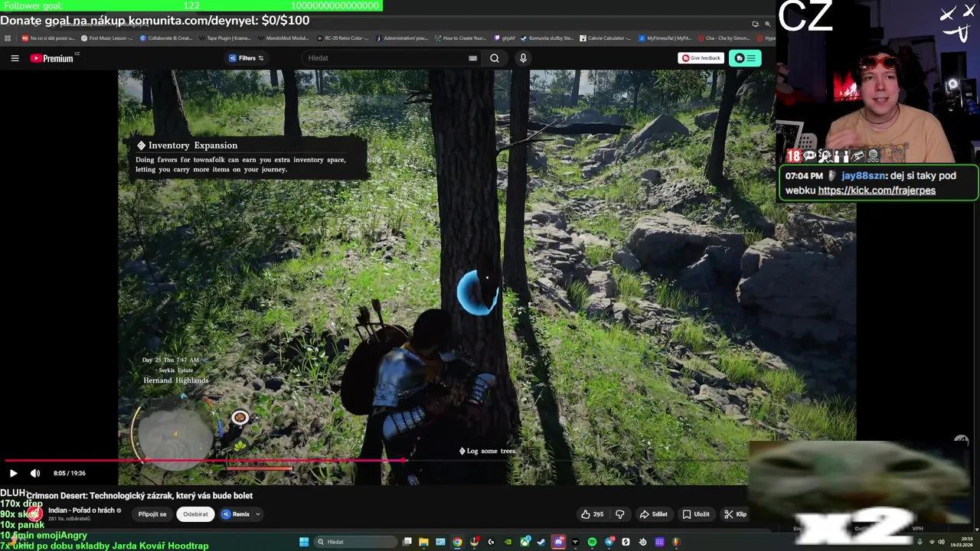This screenshot has height=551, width=980.
Task: Open the Komunita služby Ste... bookmark
Action: pos(546,38)
